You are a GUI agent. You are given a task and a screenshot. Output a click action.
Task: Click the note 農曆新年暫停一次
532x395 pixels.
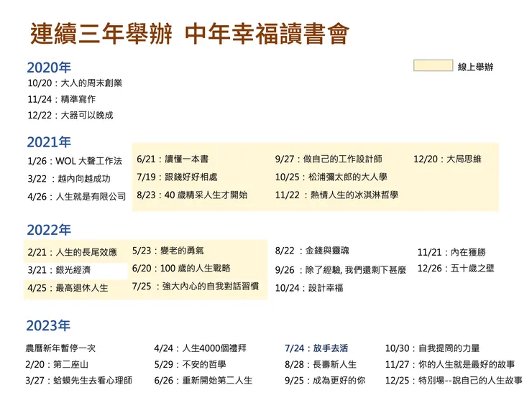point(60,348)
